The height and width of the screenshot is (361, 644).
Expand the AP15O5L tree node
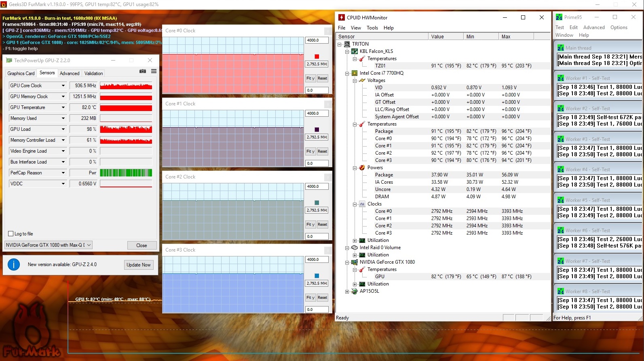click(347, 291)
